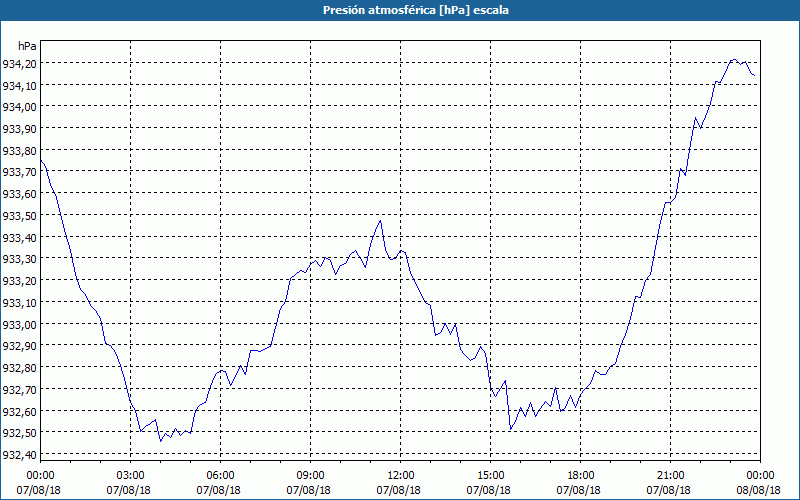Click the pressure peak just before 12:00
Screen dimensions: 800x500
tap(381, 220)
